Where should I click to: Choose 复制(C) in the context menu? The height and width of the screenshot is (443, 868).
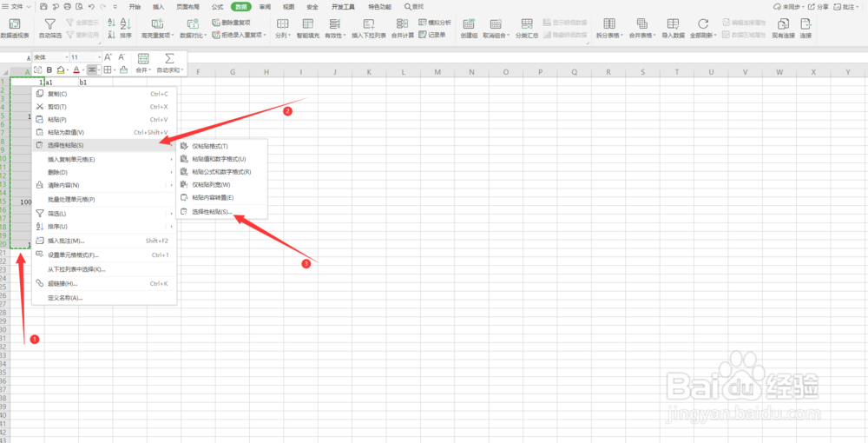[x=104, y=94]
